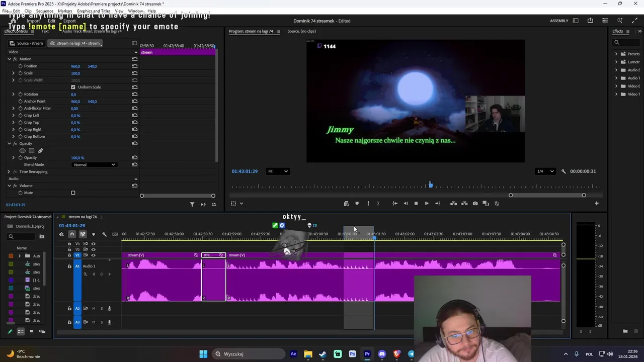Image resolution: width=644 pixels, height=362 pixels.
Task: Switch Project panel to list view
Action: 21,331
